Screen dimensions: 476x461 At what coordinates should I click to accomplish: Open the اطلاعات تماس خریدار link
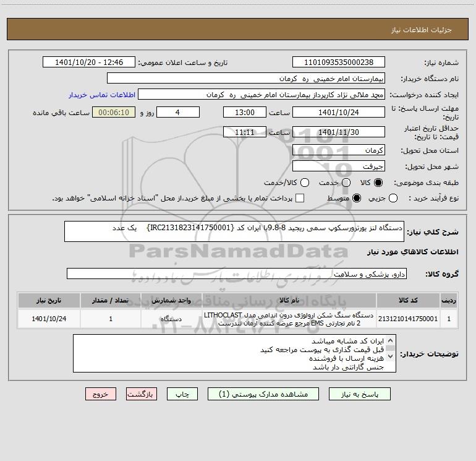(102, 95)
